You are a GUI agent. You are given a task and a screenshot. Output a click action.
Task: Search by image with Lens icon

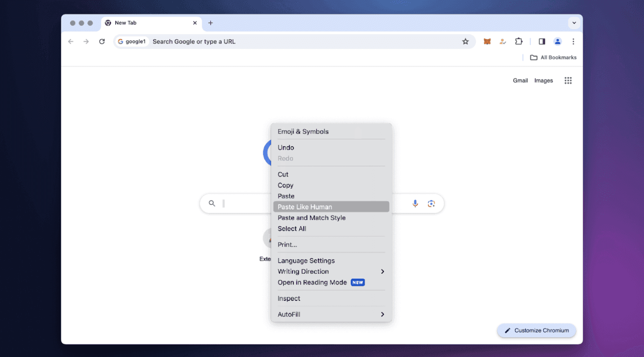(x=431, y=203)
